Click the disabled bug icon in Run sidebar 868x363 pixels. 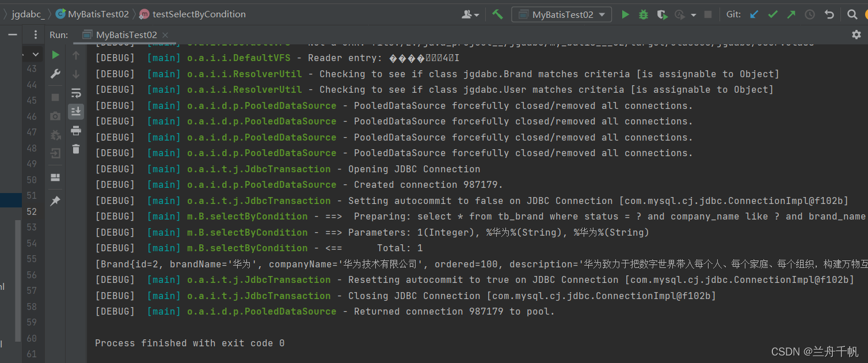pos(55,135)
